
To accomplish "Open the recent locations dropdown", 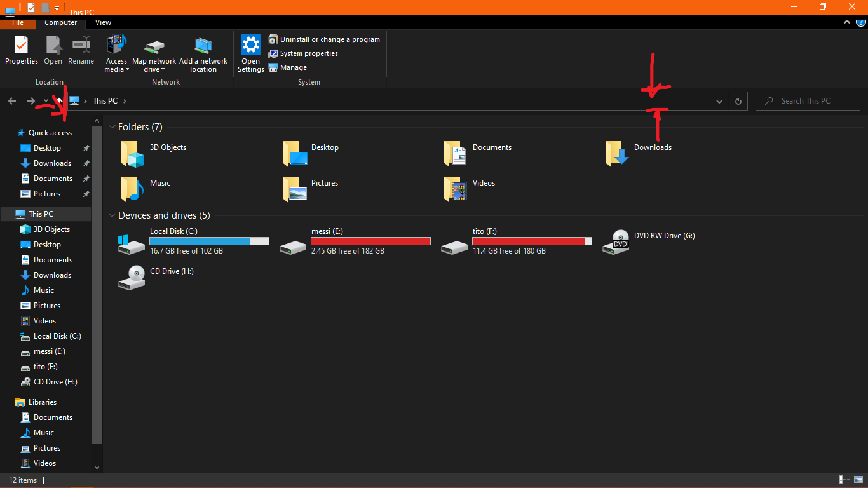I will 46,101.
